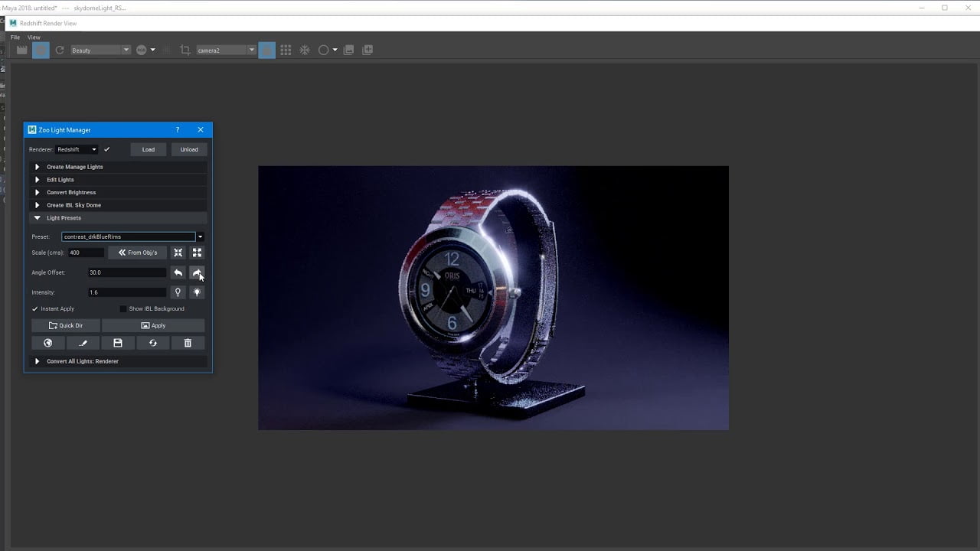The height and width of the screenshot is (551, 980).
Task: Click the clapperboard render icon in Render View
Action: coord(21,50)
